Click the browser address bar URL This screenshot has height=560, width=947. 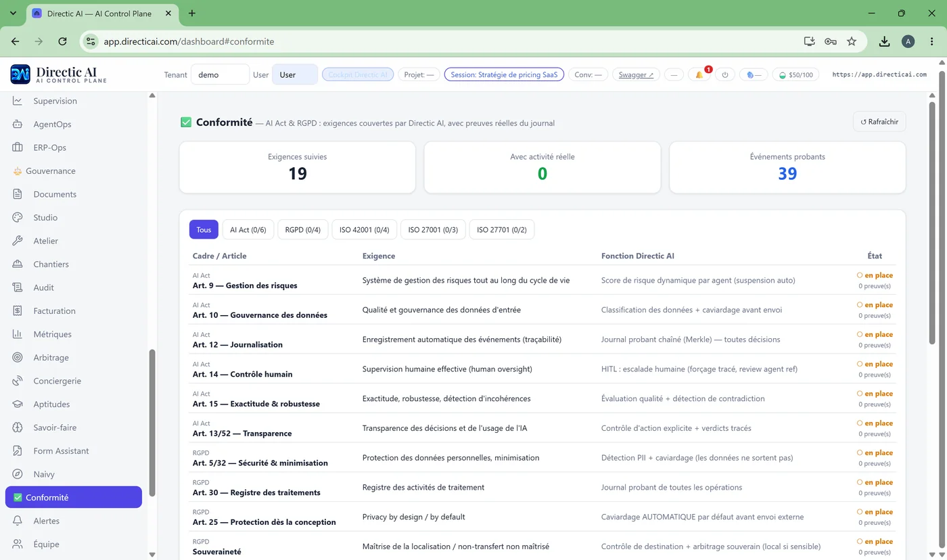[x=189, y=41]
